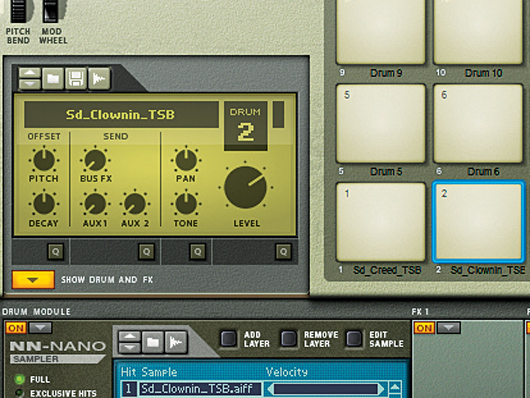This screenshot has width=530, height=398.
Task: Click browse sample waveform icon in drum display
Action: (x=99, y=78)
